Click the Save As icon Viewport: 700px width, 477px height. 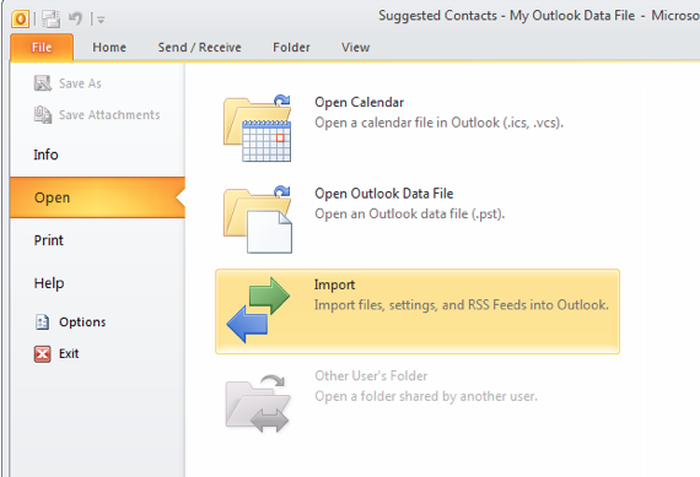(x=43, y=83)
